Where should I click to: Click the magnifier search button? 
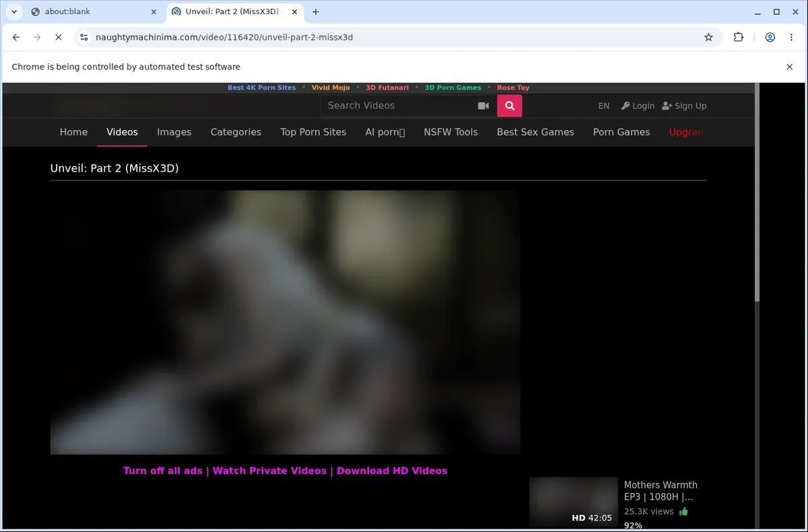click(510, 106)
